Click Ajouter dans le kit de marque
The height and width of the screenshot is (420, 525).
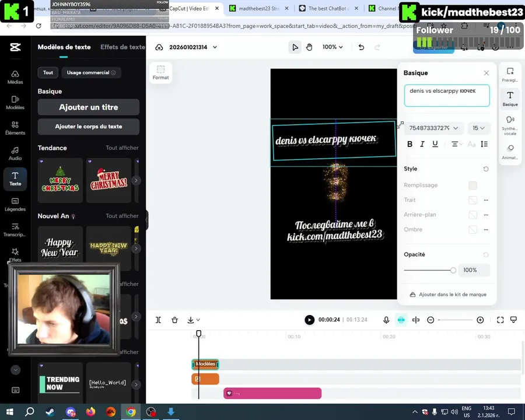click(x=448, y=295)
